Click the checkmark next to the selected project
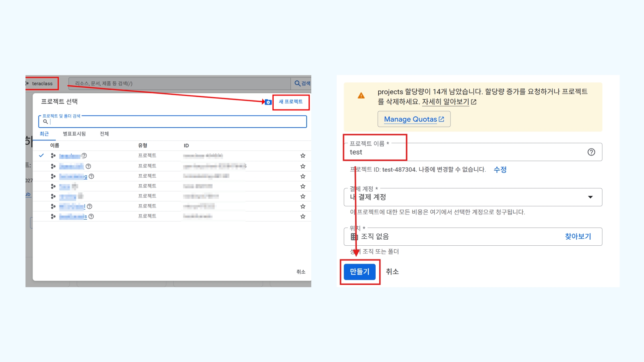644x362 pixels. click(x=41, y=156)
